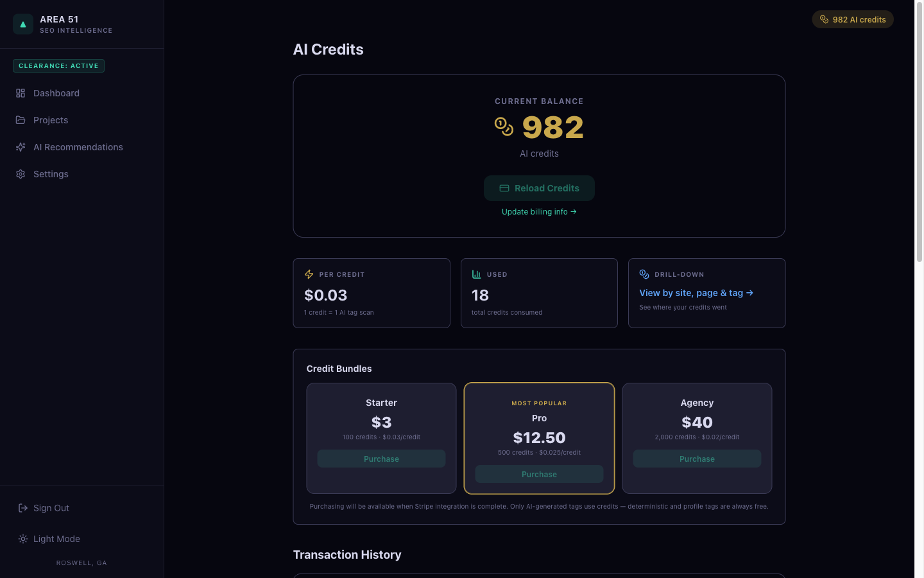
Task: Purchase the Agency credit bundle
Action: pos(697,459)
